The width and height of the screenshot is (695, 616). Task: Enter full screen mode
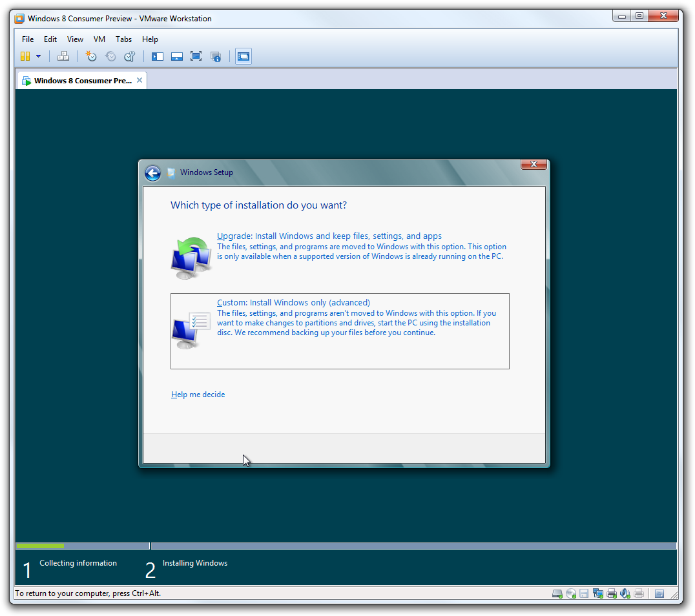click(196, 56)
